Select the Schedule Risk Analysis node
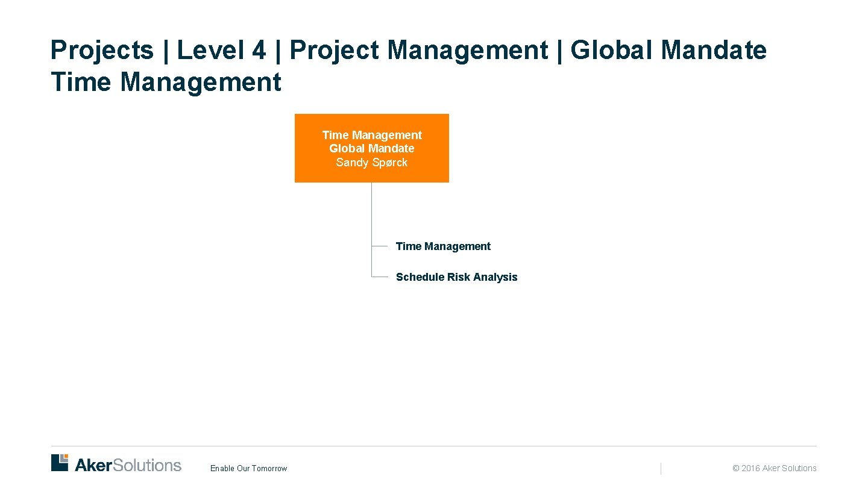 tap(456, 277)
